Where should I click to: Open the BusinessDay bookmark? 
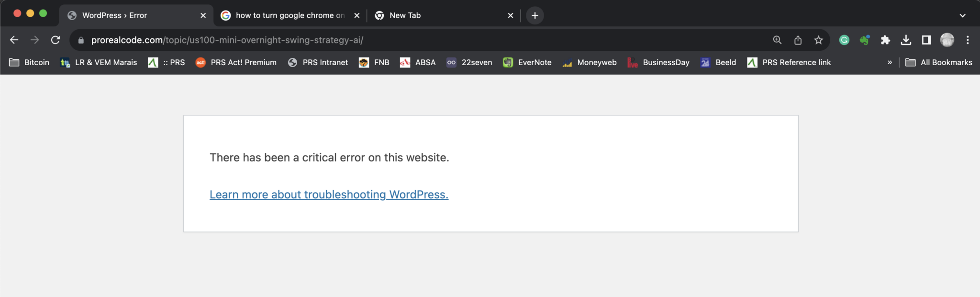[658, 62]
